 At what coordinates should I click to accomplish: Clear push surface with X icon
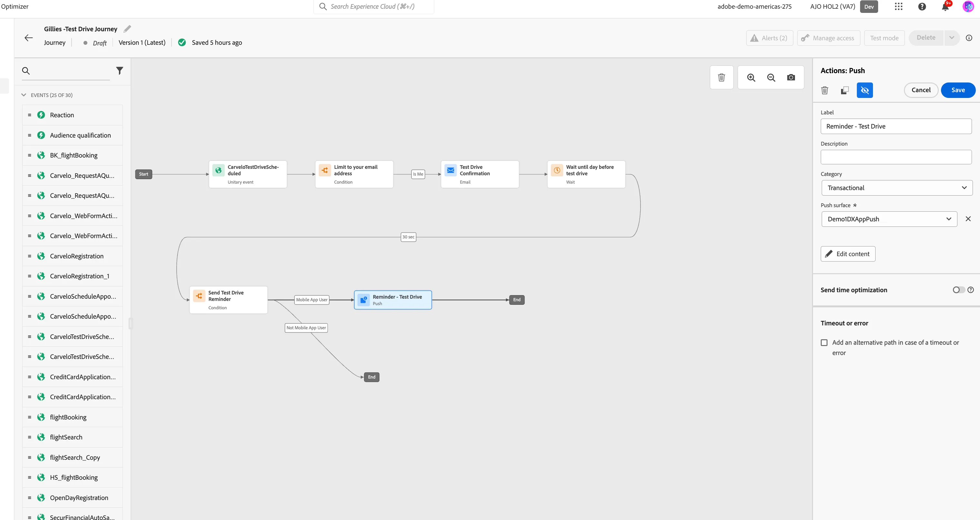968,219
